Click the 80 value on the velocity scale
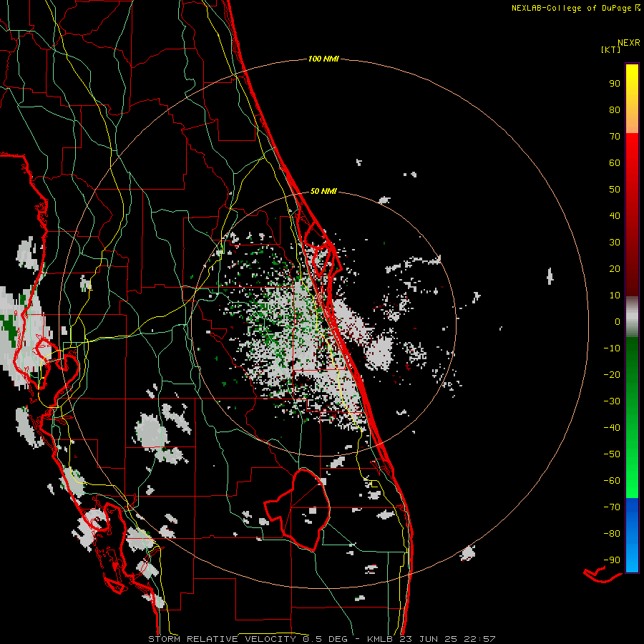Screen dimensions: 644x644 615,110
